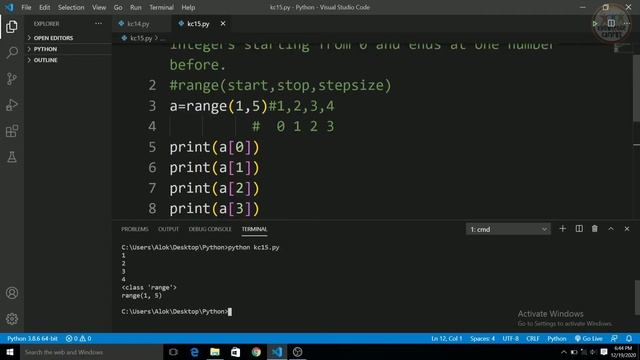Open the Source Control view
This screenshot has width=640, height=360.
[12, 79]
